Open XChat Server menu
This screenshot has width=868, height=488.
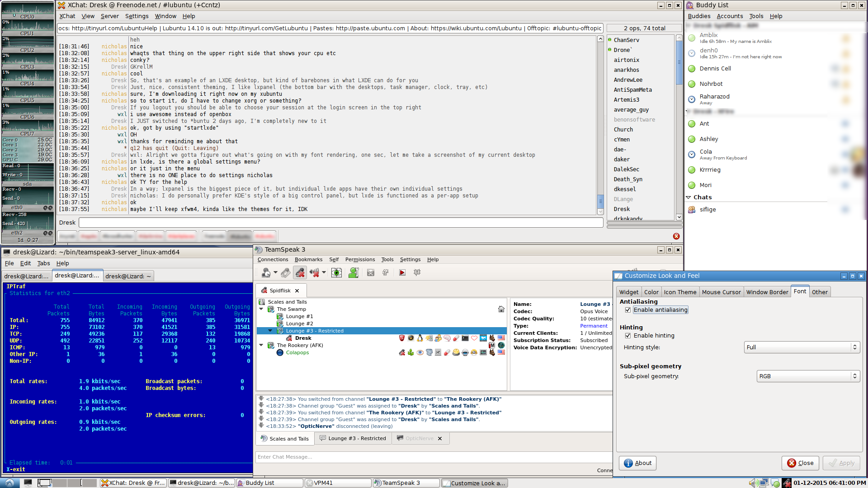[x=110, y=16]
